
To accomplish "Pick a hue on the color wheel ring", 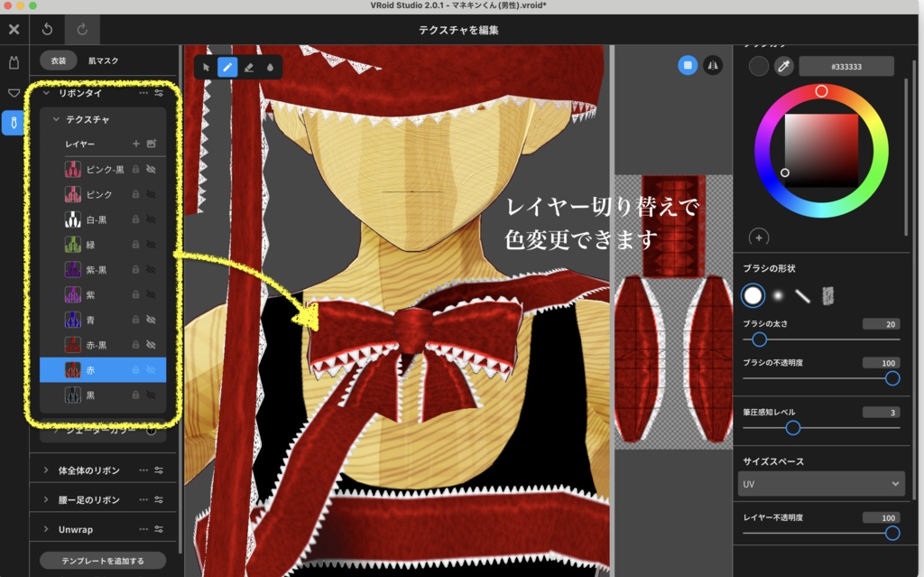I will point(821,90).
